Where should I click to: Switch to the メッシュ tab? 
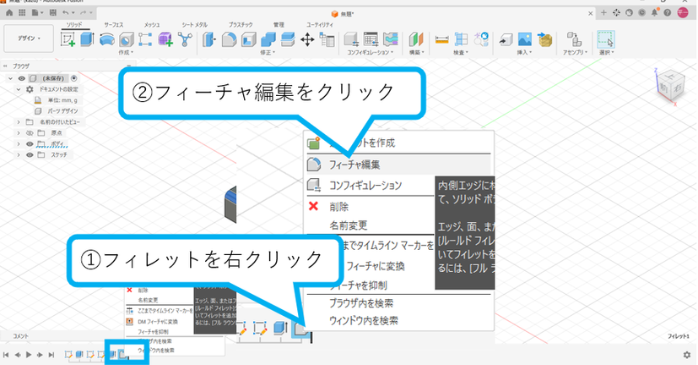click(152, 25)
